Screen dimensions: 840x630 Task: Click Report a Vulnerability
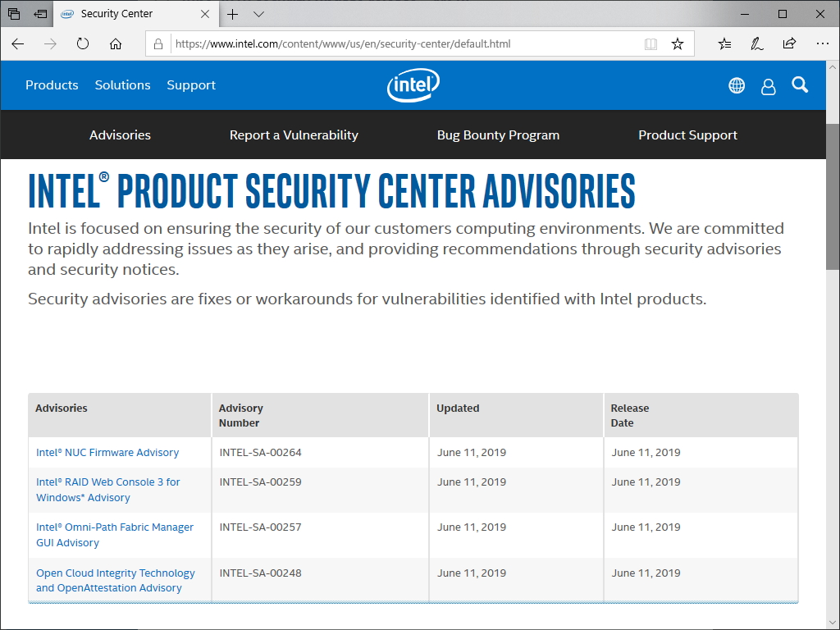294,135
